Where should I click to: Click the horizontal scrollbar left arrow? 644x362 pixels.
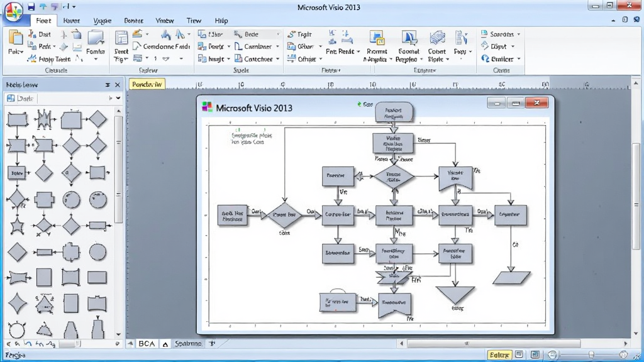point(401,344)
